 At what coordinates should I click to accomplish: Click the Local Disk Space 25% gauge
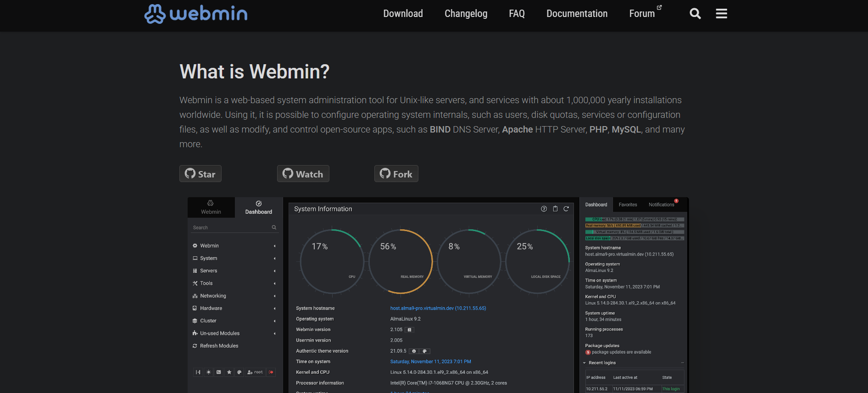pos(537,261)
